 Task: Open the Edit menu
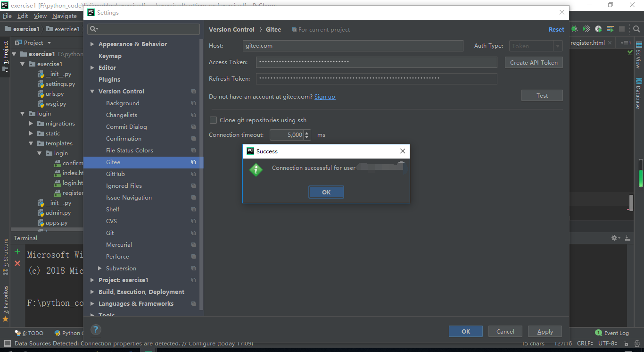[x=23, y=16]
